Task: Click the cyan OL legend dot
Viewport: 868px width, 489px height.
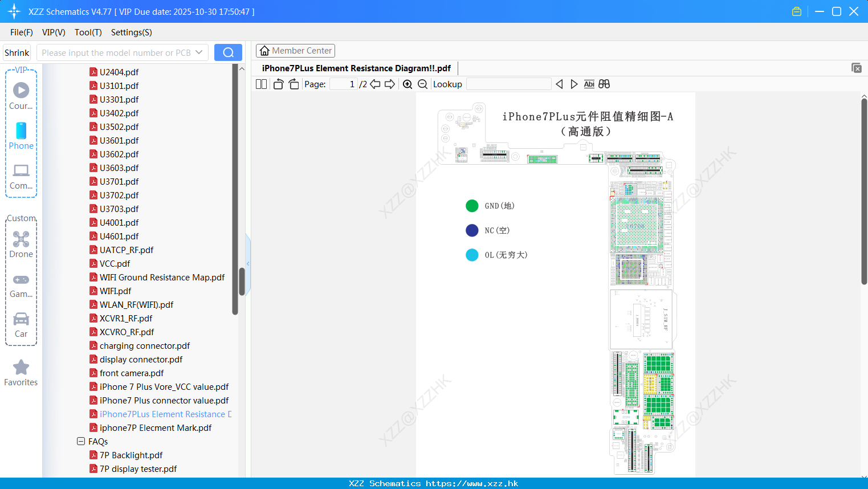Action: [x=472, y=255]
